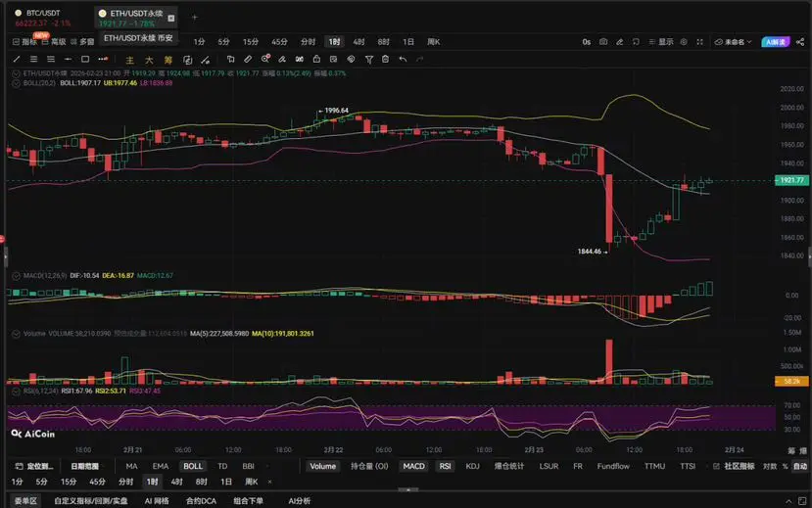The height and width of the screenshot is (508, 812).
Task: Redo the last drawing action
Action: click(420, 60)
